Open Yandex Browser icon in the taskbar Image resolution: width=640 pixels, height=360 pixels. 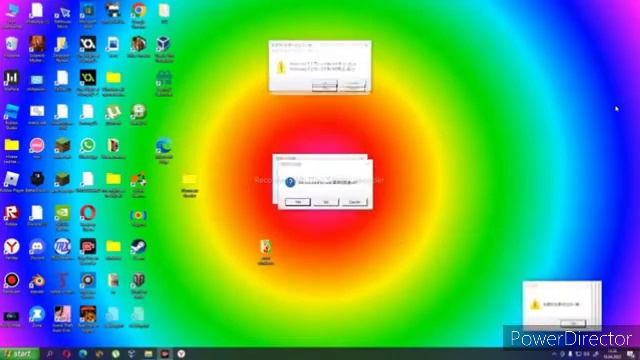click(x=181, y=354)
